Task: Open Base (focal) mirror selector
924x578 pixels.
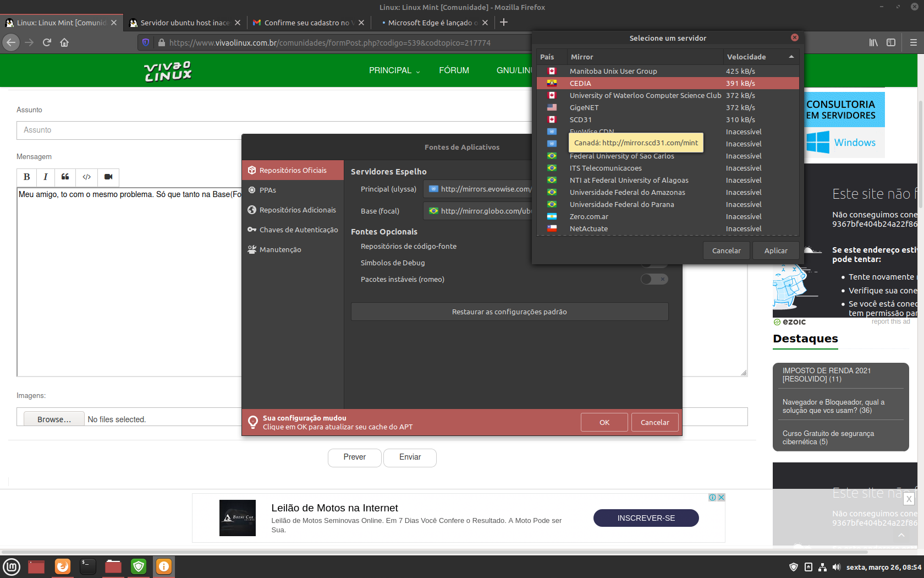Action: (477, 211)
